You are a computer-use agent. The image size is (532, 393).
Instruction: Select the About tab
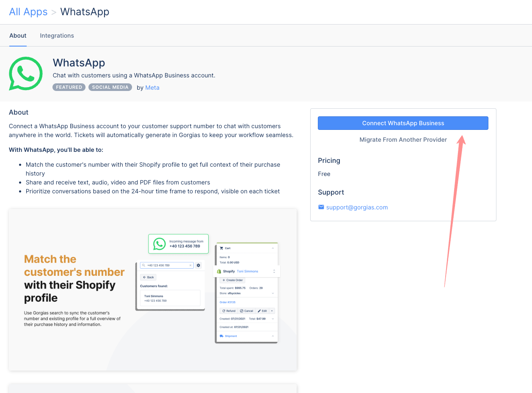coord(18,36)
